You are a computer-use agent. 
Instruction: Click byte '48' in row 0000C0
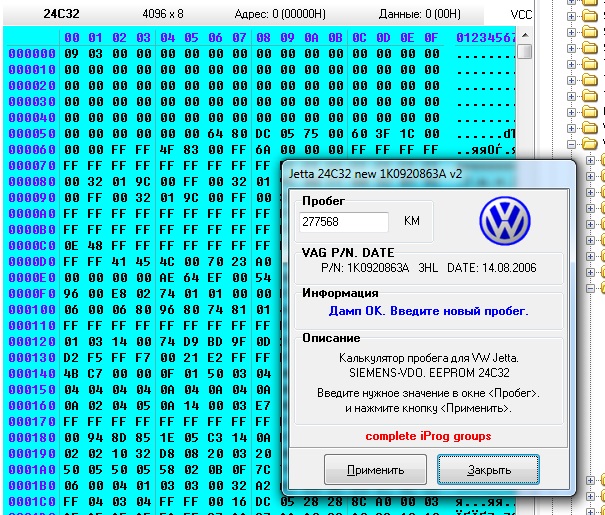[96, 246]
